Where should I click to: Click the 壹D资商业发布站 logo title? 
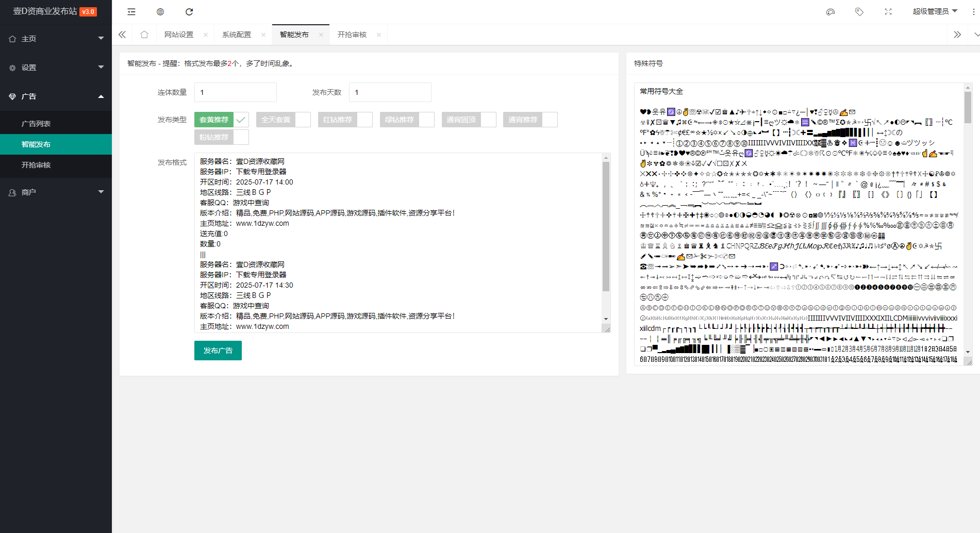45,11
